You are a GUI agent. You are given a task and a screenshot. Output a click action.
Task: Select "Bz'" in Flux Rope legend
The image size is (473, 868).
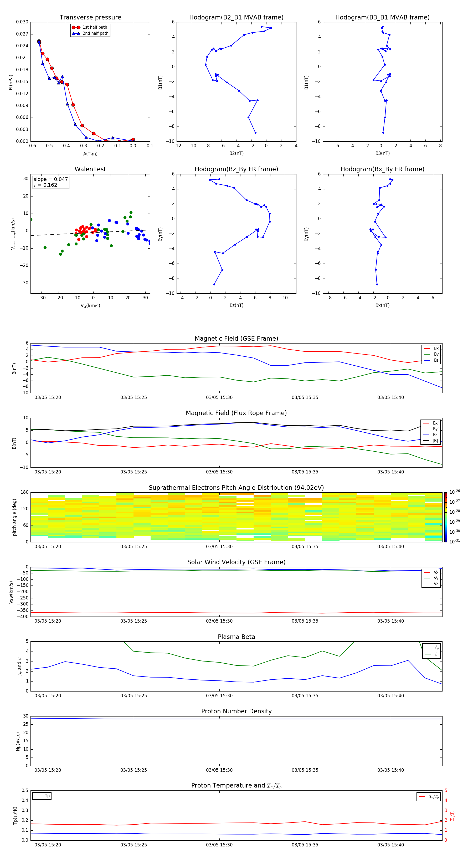tap(431, 435)
